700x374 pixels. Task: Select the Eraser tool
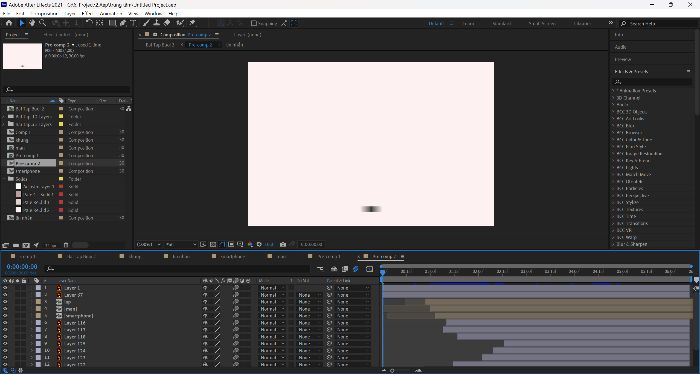tap(167, 23)
